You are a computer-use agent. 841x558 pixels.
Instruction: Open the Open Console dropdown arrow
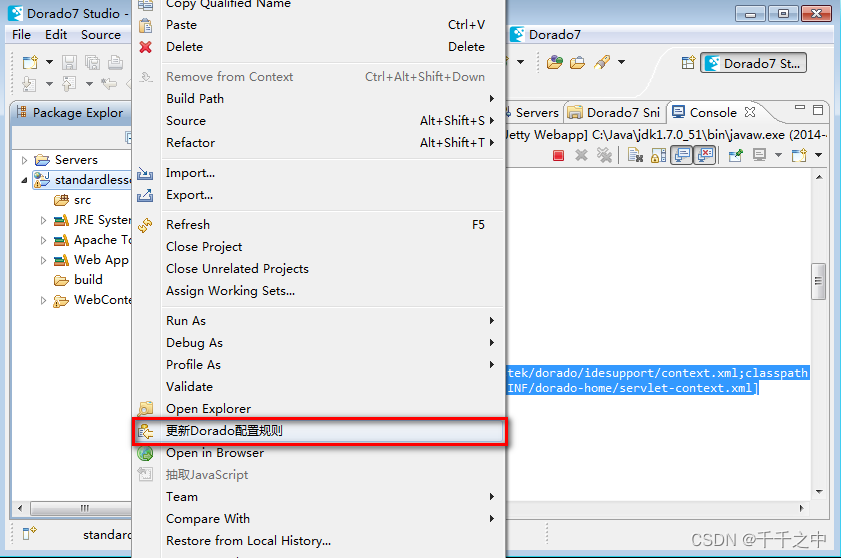click(818, 156)
